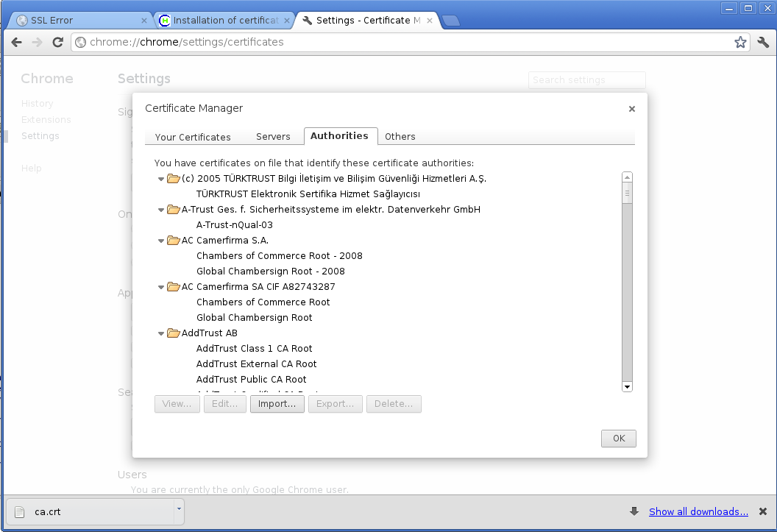Click the browser back arrow
The image size is (777, 532).
[x=16, y=42]
